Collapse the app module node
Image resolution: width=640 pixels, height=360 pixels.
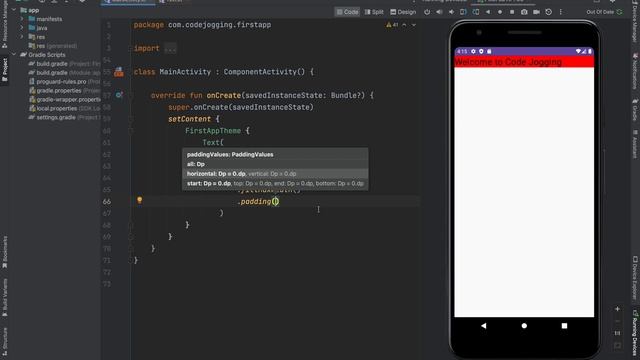click(14, 10)
